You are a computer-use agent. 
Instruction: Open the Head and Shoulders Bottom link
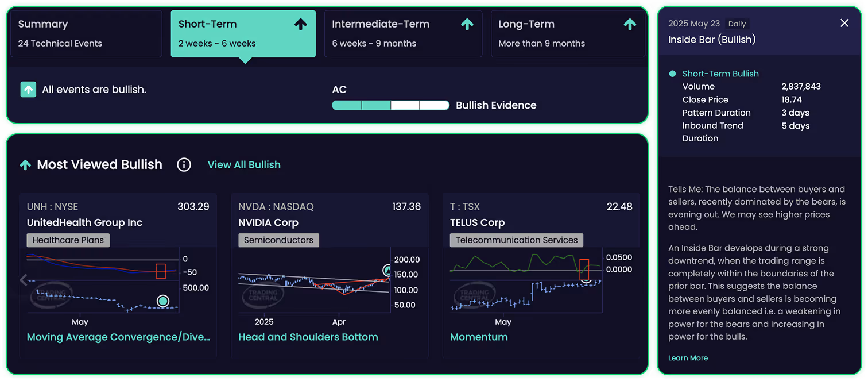[x=308, y=337]
